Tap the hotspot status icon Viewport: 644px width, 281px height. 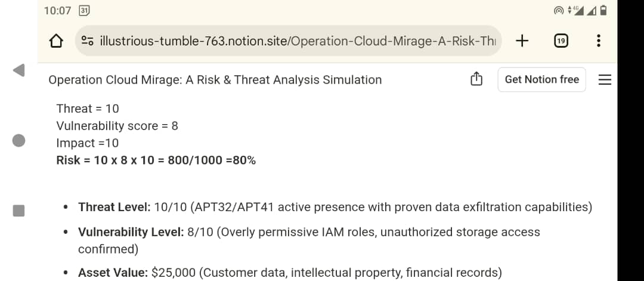(559, 11)
